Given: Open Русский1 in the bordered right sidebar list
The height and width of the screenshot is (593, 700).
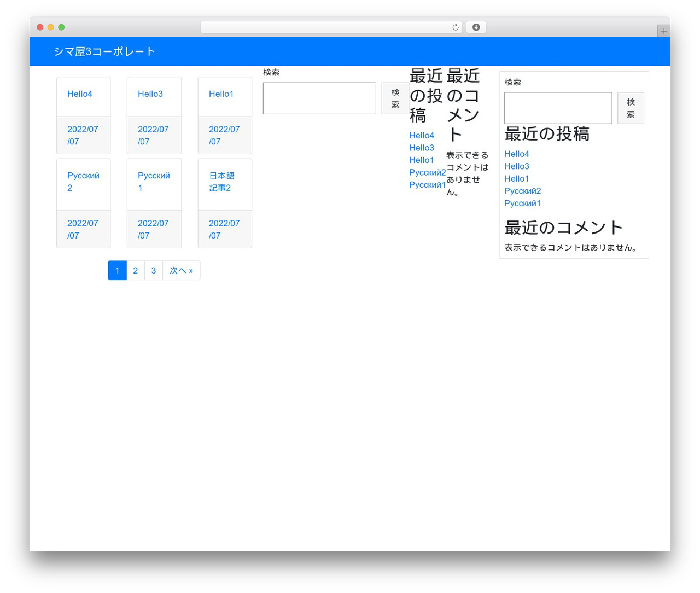Looking at the screenshot, I should click(523, 204).
